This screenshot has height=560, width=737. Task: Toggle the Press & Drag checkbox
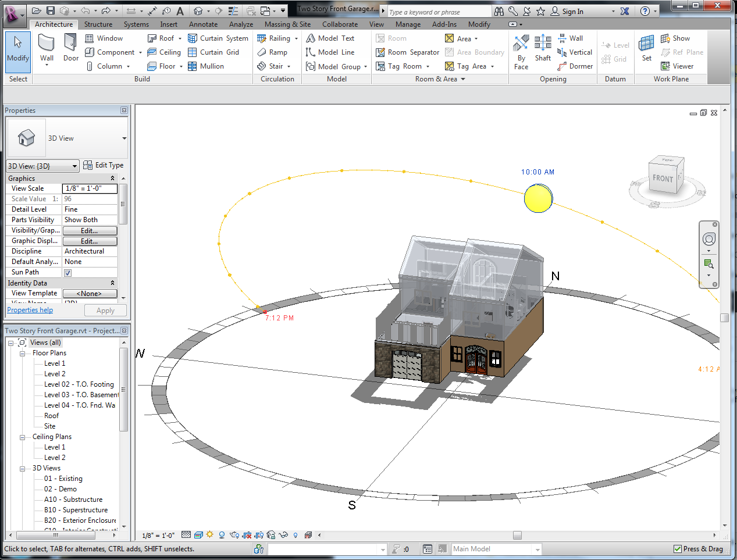tap(678, 549)
